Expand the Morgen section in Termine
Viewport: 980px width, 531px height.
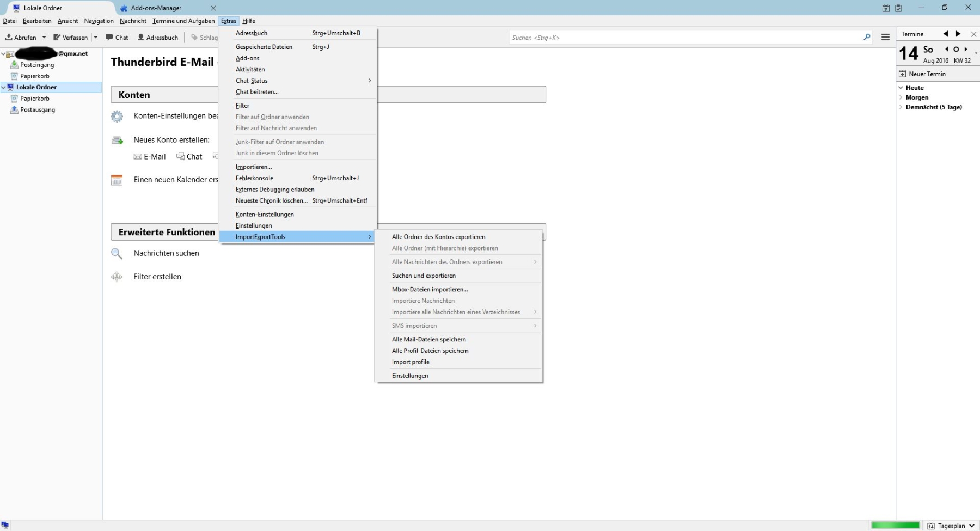pyautogui.click(x=901, y=97)
